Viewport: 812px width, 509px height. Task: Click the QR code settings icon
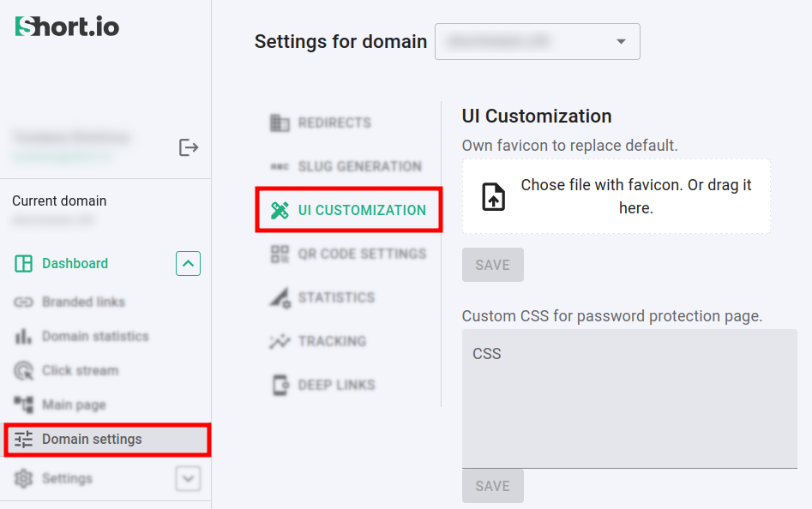click(280, 254)
